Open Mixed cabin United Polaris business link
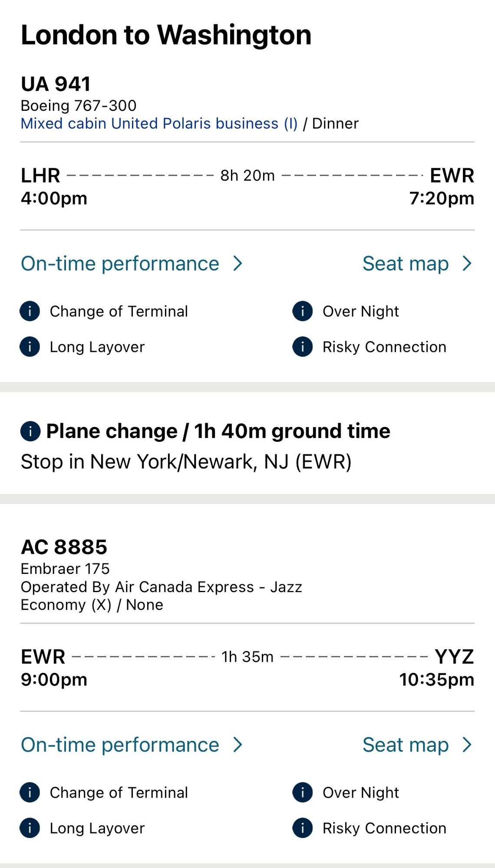The image size is (495, 868). pos(159,123)
